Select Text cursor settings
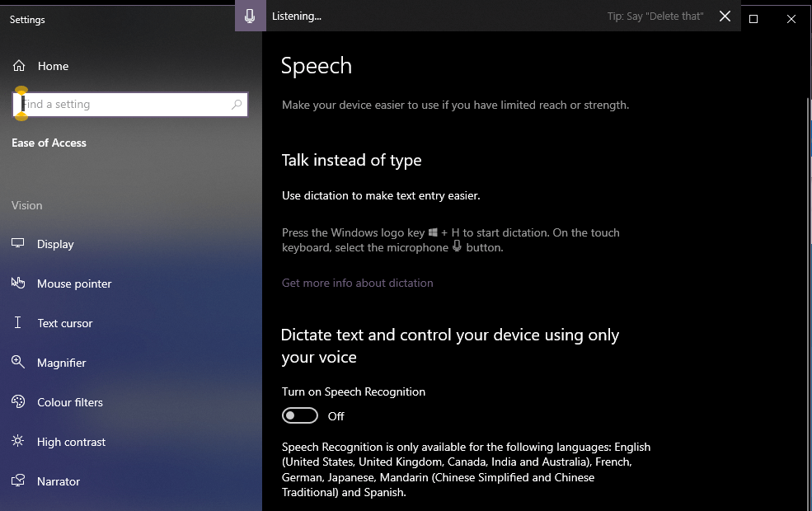 [65, 323]
